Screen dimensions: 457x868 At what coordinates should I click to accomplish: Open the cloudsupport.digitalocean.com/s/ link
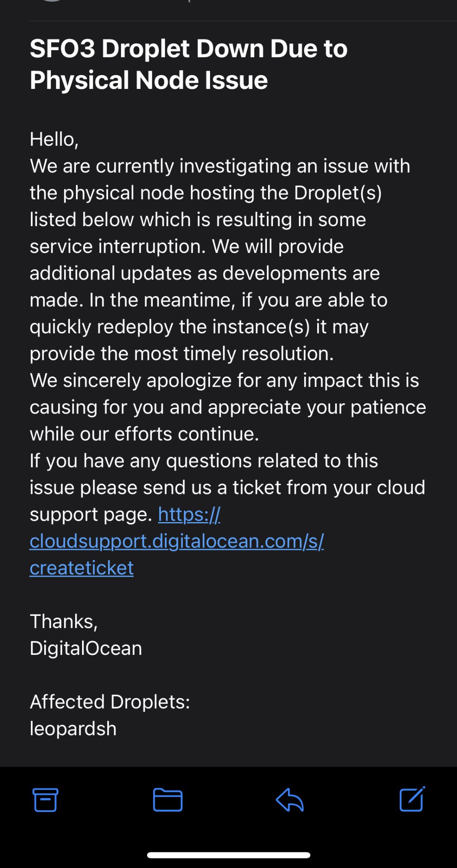(x=177, y=542)
